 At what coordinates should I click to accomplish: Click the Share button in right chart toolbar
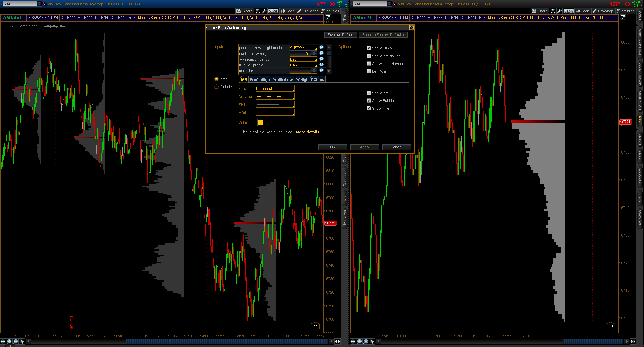pos(540,11)
